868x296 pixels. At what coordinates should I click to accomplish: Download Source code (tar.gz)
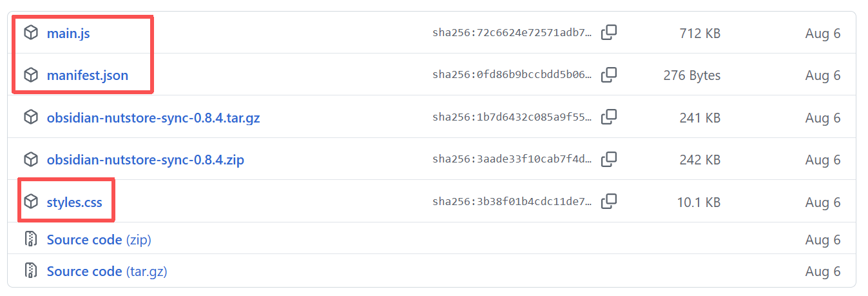(x=107, y=271)
